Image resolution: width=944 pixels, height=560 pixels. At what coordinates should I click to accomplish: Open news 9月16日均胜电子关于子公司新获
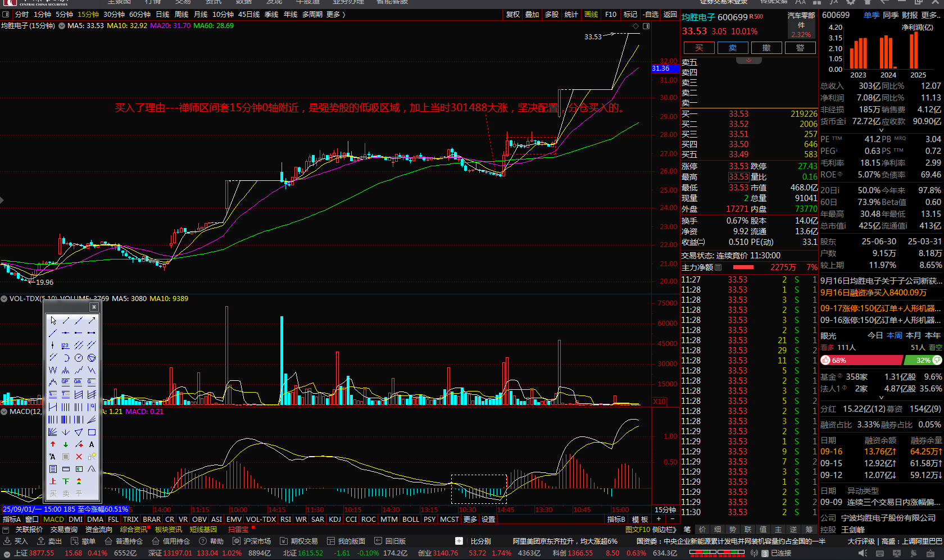click(881, 281)
